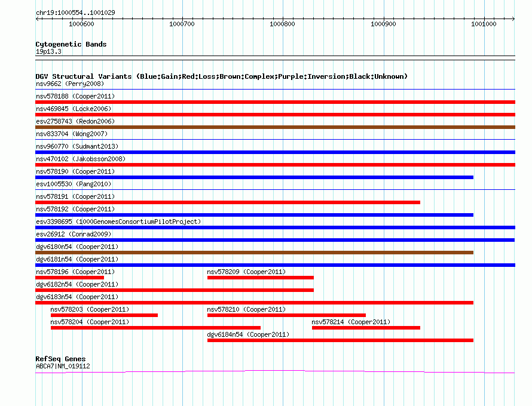This screenshot has width=532, height=406.
Task: Click the nsv578204 (Cooper2011) label
Action: pos(90,322)
